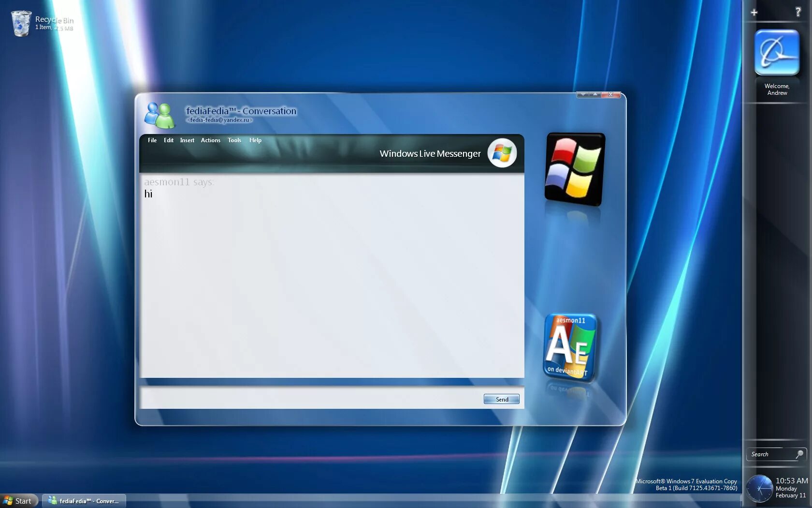Click the sidebar plus add gadget icon

click(754, 13)
